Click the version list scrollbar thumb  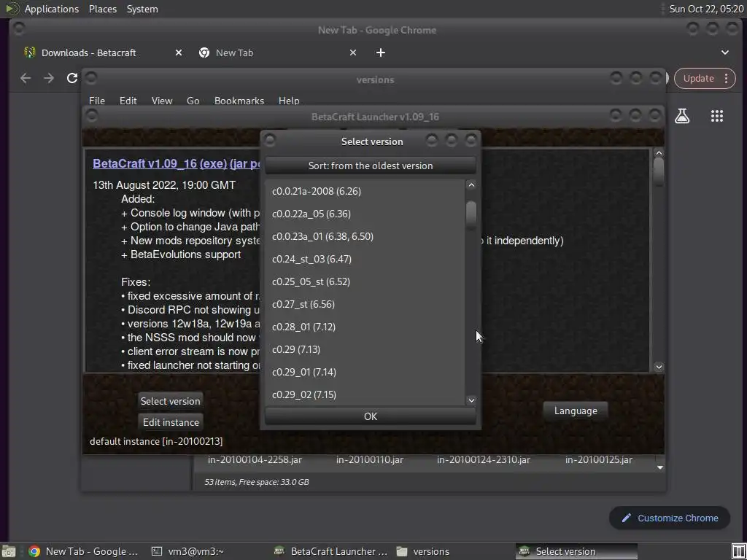[471, 215]
